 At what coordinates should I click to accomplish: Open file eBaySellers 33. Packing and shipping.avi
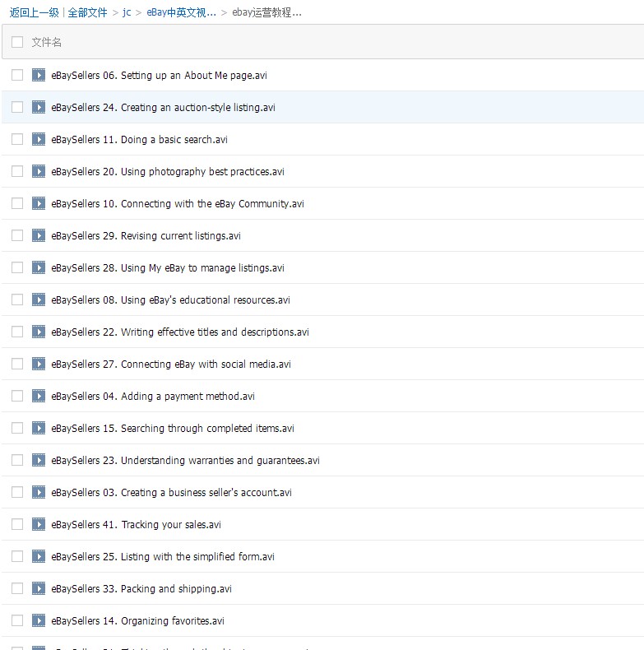tap(141, 589)
